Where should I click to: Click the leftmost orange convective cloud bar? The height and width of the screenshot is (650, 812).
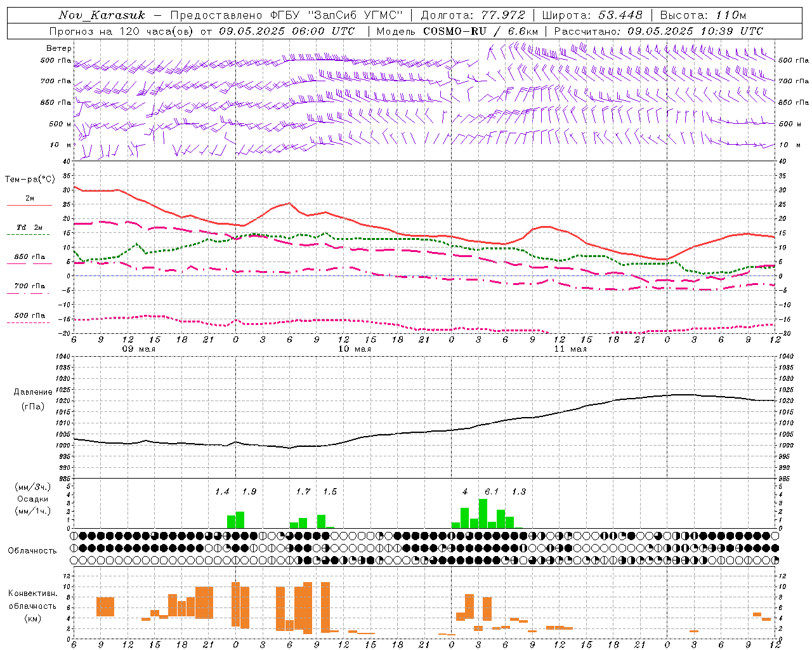pyautogui.click(x=105, y=607)
